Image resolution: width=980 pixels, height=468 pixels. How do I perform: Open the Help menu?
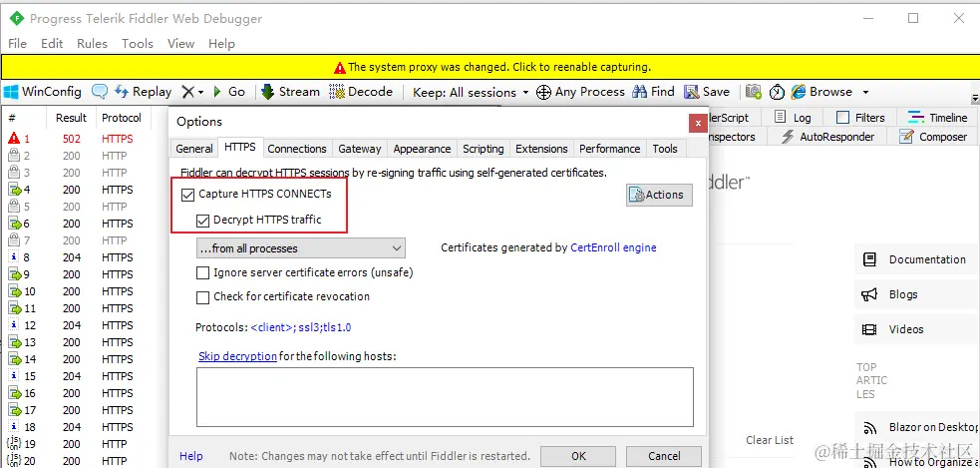[221, 44]
